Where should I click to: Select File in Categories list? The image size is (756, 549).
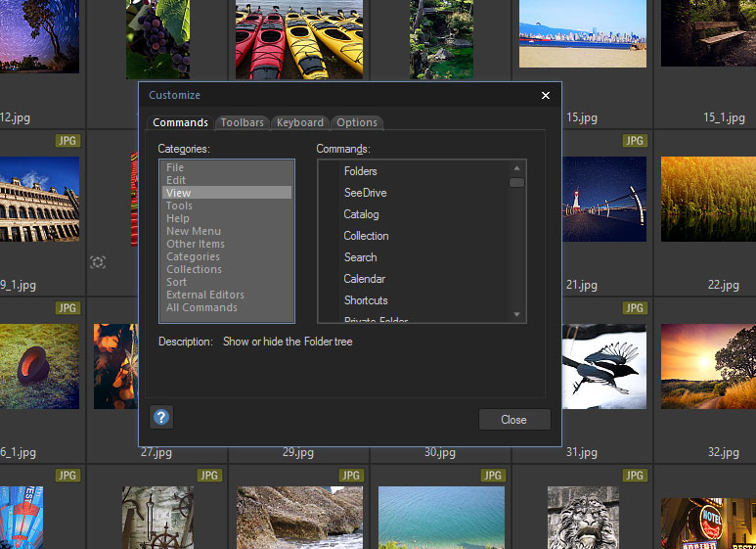(227, 167)
